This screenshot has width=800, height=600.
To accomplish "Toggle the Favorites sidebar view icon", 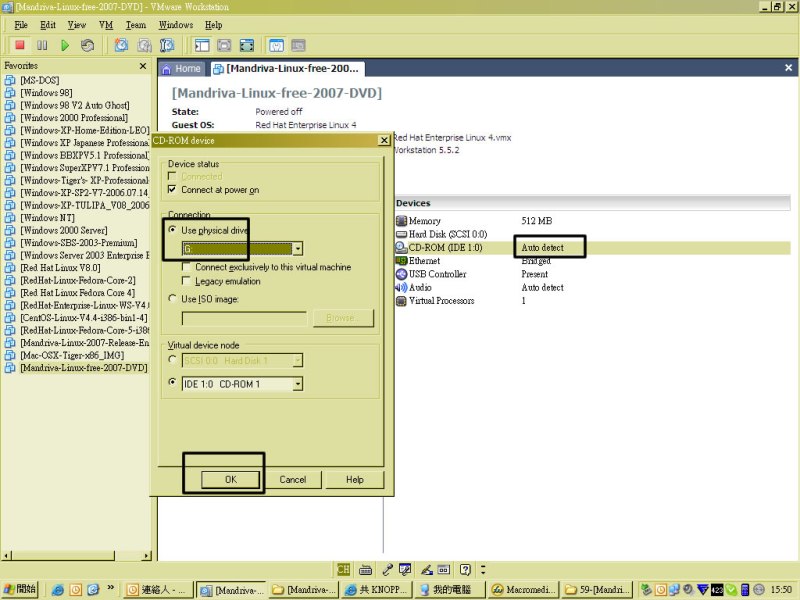I will (x=202, y=45).
